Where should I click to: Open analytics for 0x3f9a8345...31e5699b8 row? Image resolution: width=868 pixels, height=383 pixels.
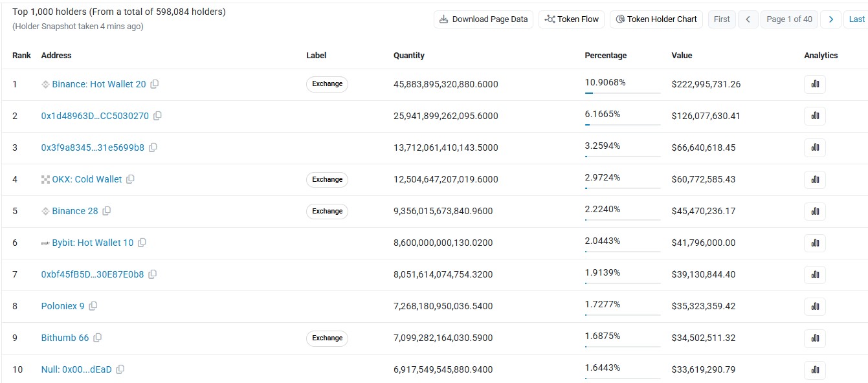click(815, 148)
